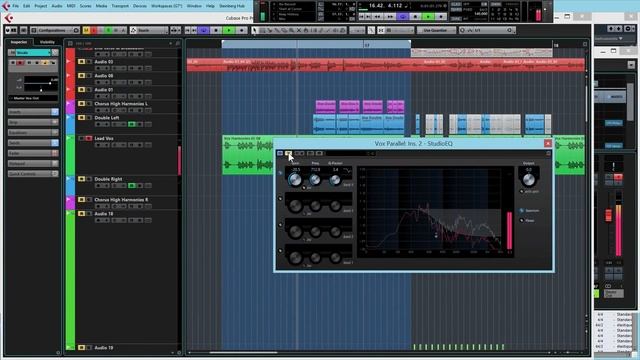Open the File menu
Screen dimensions: 640x360
tap(16, 6)
